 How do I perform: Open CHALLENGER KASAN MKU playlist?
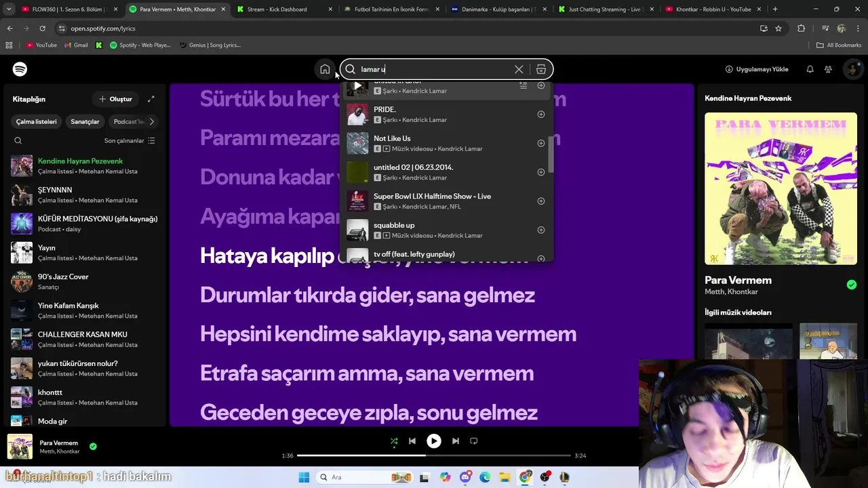(85, 340)
